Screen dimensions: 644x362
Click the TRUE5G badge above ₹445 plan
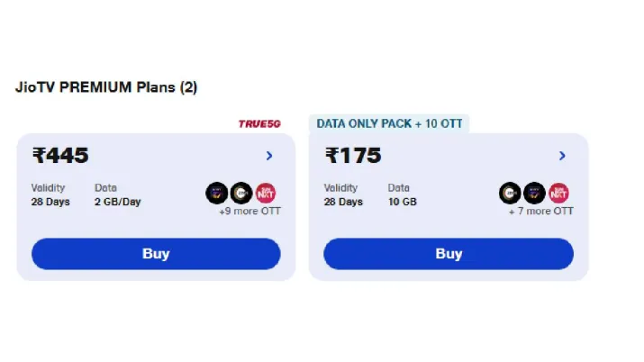(x=259, y=124)
